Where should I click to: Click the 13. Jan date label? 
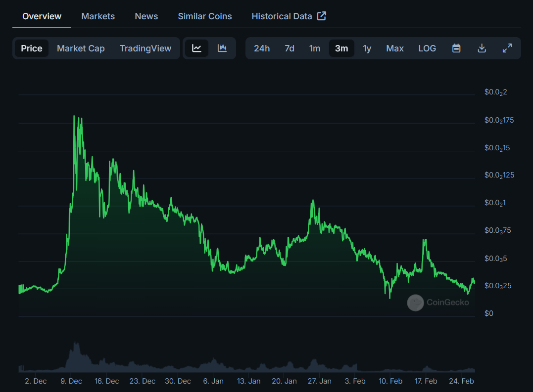coord(248,381)
